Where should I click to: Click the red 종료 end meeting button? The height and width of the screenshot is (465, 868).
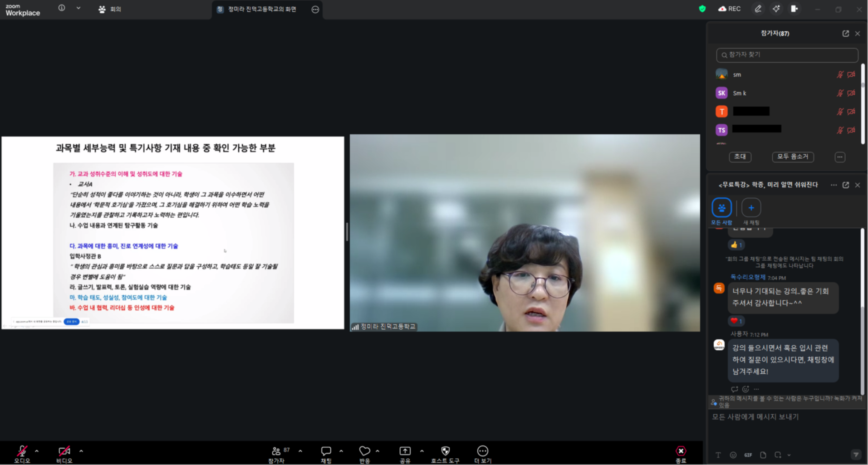(681, 451)
